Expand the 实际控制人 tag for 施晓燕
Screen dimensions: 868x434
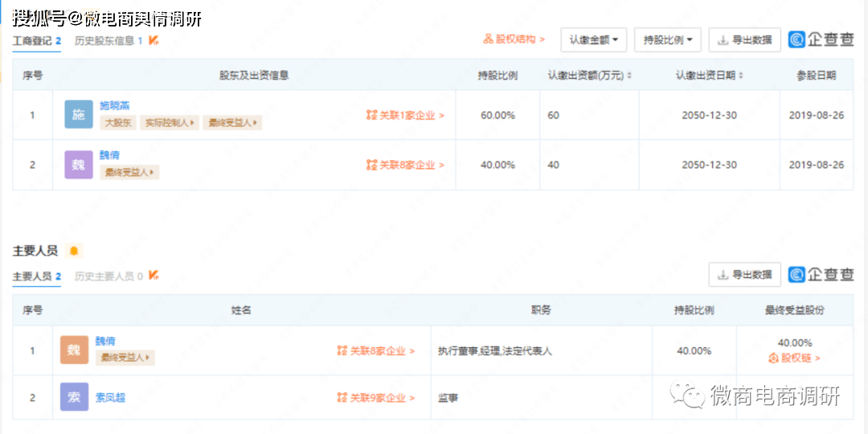click(x=169, y=123)
